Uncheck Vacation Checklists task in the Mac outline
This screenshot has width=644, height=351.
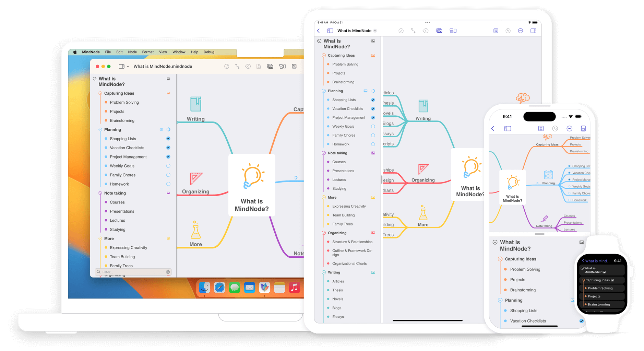168,148
